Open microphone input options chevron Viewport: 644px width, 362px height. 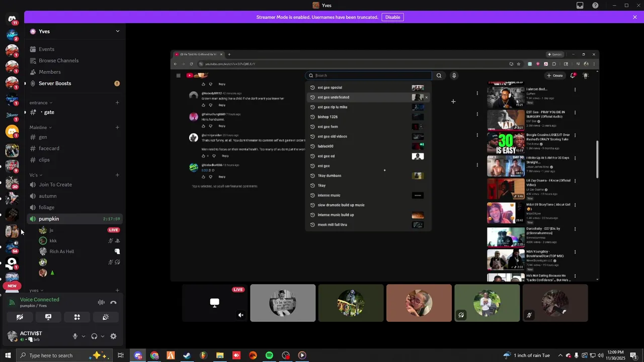point(84,336)
